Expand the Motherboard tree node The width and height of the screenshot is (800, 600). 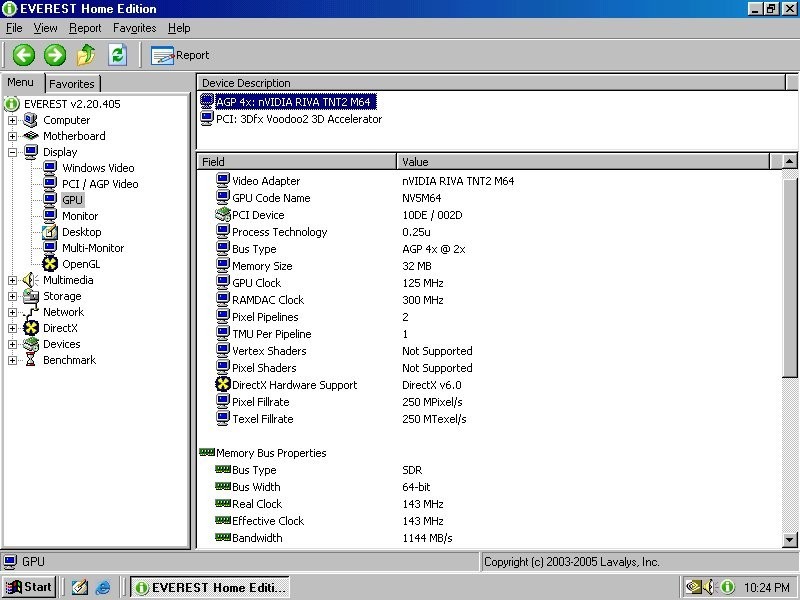(x=13, y=136)
